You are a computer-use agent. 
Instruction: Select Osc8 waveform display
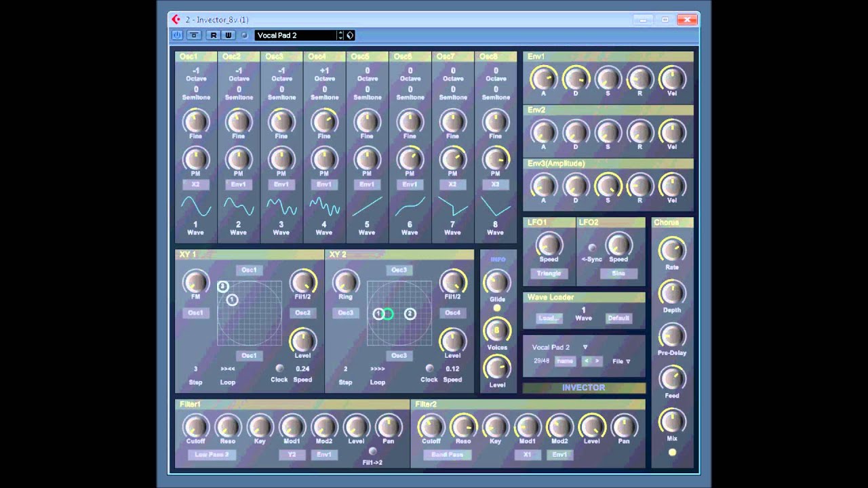(x=496, y=206)
